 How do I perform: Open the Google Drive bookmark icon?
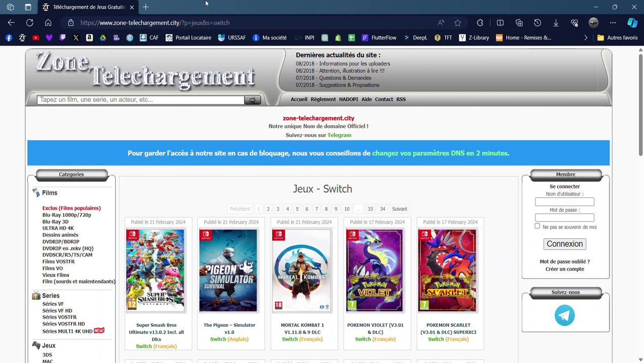(102, 37)
